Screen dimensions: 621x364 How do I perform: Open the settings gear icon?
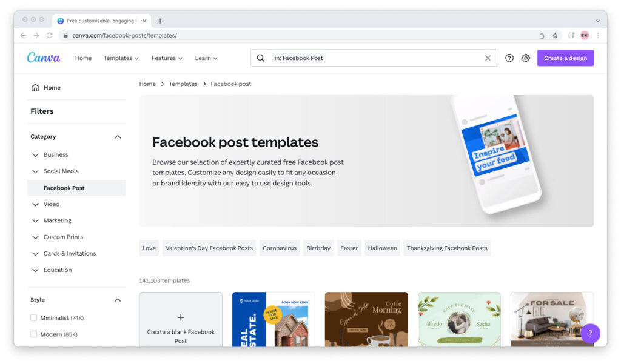click(x=526, y=58)
